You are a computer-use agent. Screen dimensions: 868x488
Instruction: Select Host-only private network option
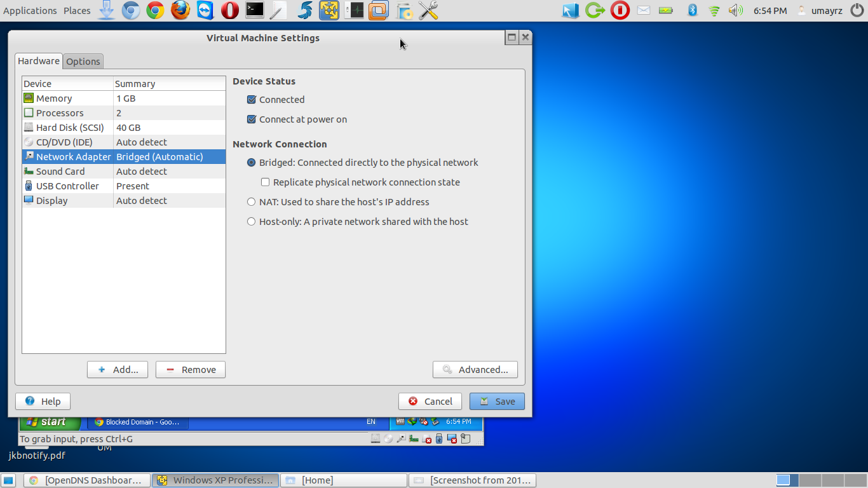(252, 222)
